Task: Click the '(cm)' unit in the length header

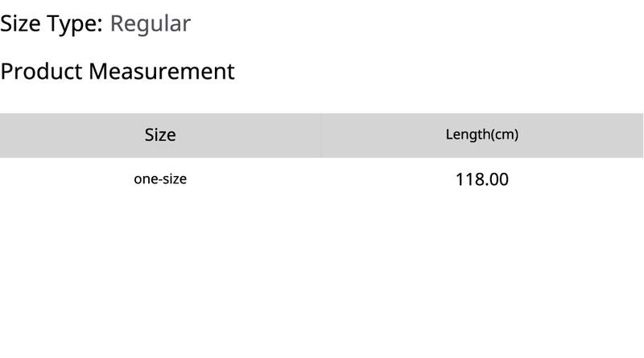Action: pyautogui.click(x=505, y=134)
